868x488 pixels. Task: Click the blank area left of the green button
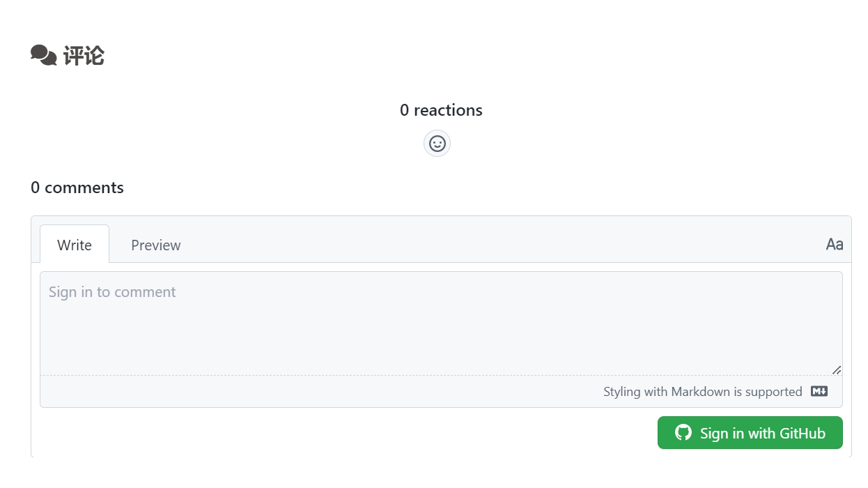(x=348, y=433)
